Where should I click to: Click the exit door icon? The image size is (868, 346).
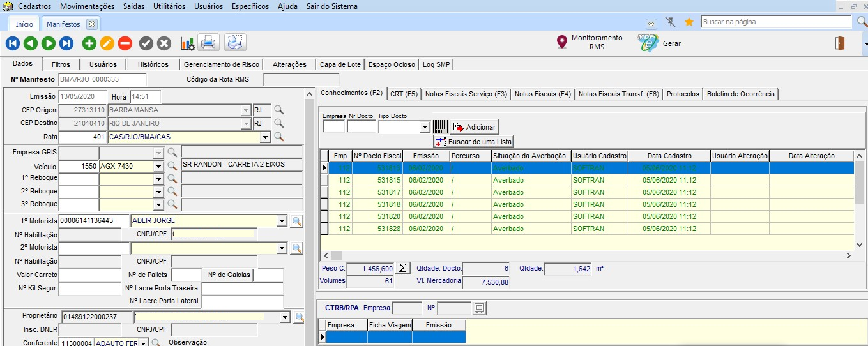coord(840,43)
